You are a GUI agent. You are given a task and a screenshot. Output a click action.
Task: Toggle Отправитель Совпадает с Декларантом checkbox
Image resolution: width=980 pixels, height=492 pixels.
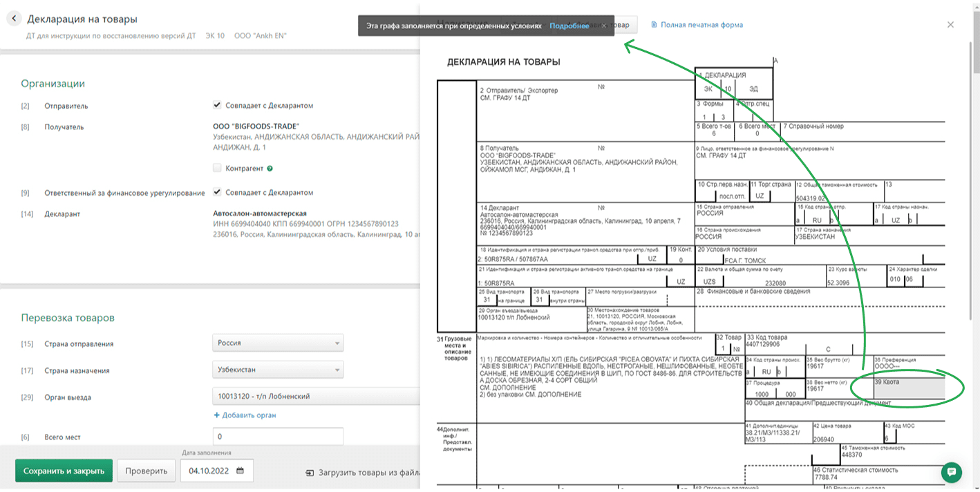coord(218,106)
